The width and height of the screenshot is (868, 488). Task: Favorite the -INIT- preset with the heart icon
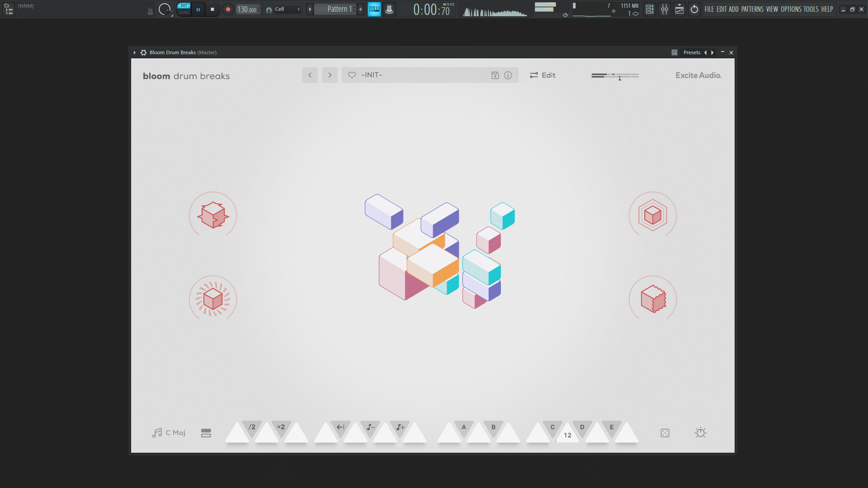point(352,75)
